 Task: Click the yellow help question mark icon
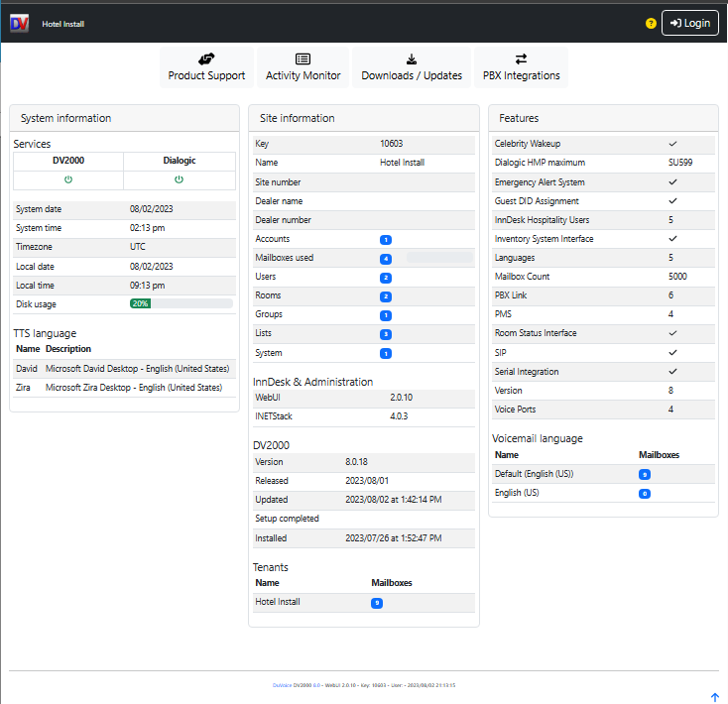[651, 23]
